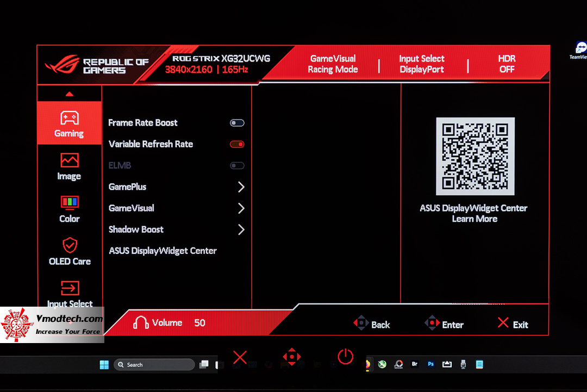Click the ROG STRIX XG32UCWG model name
The height and width of the screenshot is (392, 587).
pyautogui.click(x=221, y=58)
